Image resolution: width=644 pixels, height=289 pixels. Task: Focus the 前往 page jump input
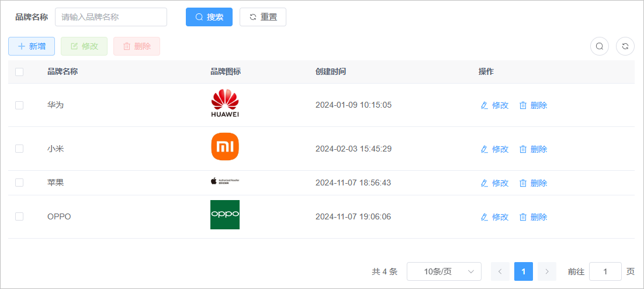click(605, 271)
